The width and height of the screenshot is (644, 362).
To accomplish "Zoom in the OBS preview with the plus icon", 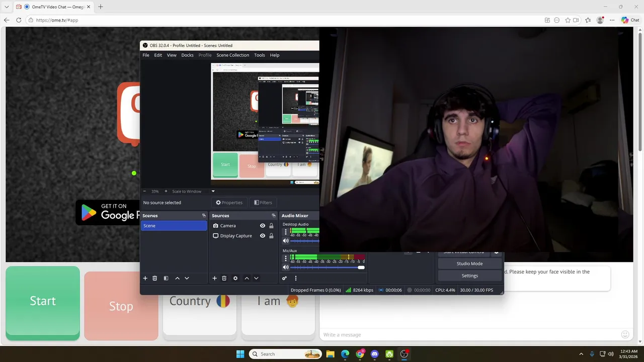I will coord(166,191).
